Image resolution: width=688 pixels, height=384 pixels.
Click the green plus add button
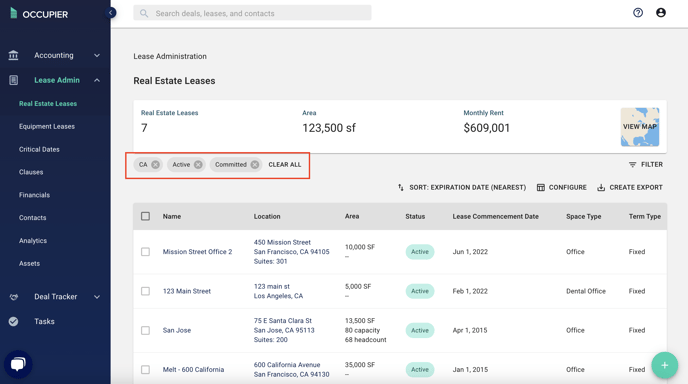(x=664, y=365)
